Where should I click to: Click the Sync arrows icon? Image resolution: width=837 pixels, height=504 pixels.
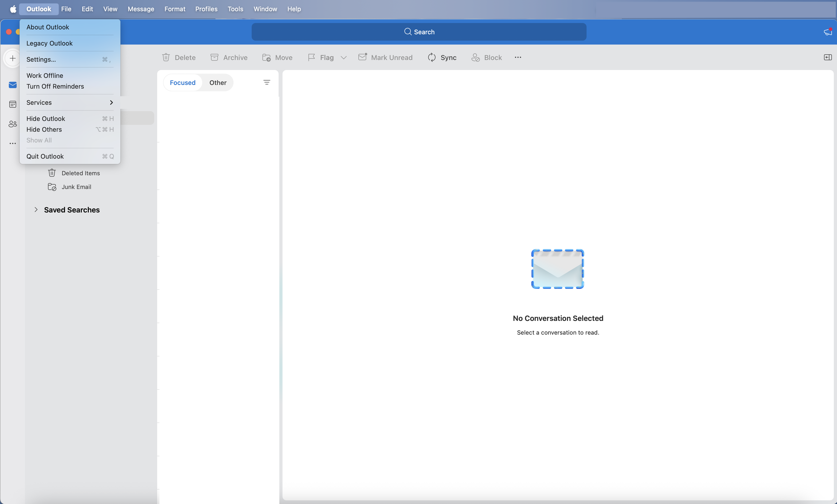pos(432,57)
